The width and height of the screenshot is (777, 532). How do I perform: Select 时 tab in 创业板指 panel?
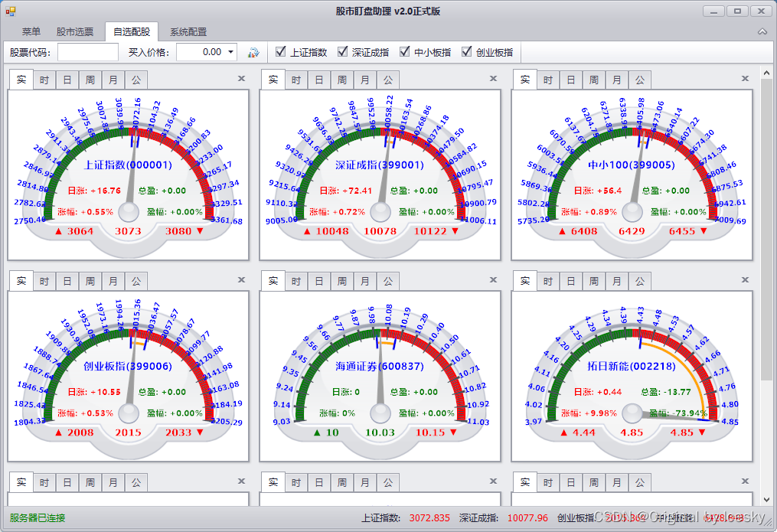(44, 282)
